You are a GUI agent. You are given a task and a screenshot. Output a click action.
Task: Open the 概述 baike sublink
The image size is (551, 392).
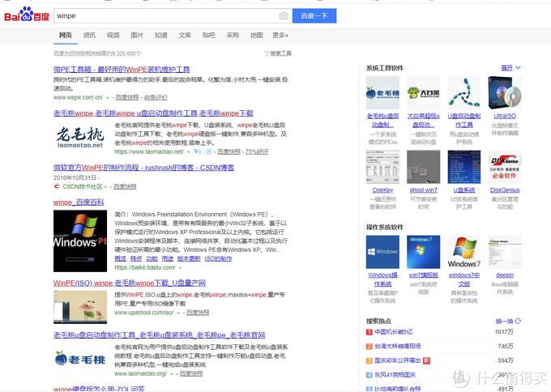pyautogui.click(x=120, y=258)
